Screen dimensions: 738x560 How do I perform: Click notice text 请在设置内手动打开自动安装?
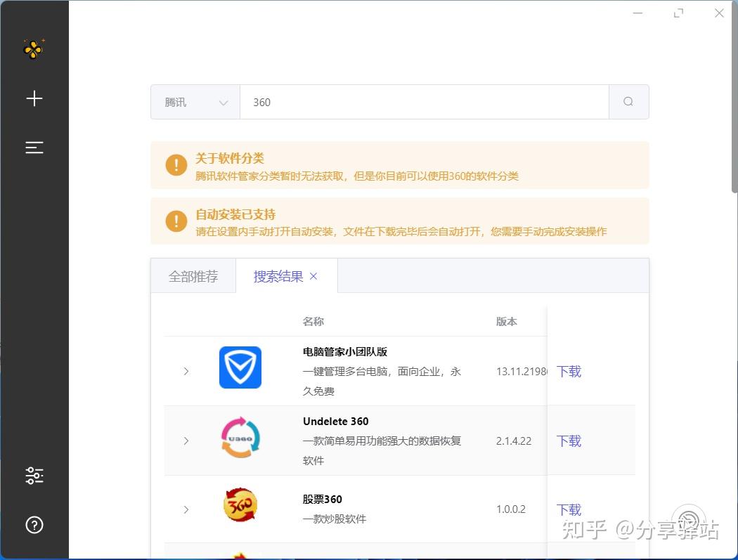[x=264, y=232]
